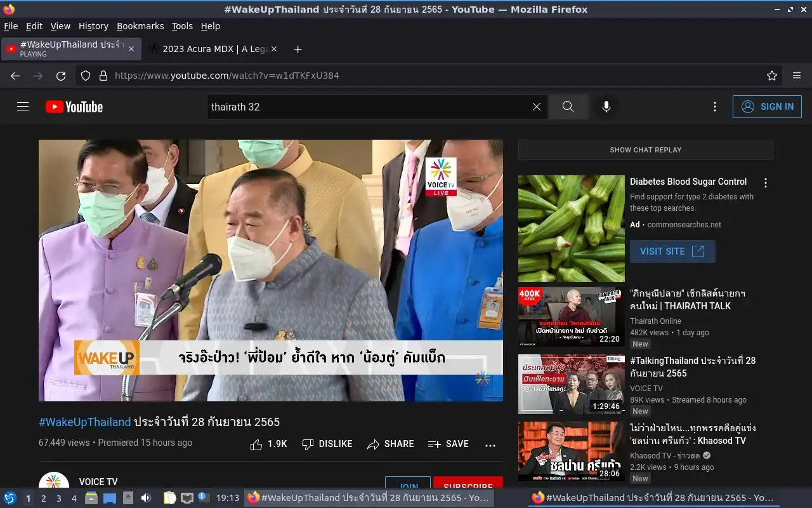The height and width of the screenshot is (508, 812).
Task: Open the Bookmarks menu
Action: (x=140, y=26)
